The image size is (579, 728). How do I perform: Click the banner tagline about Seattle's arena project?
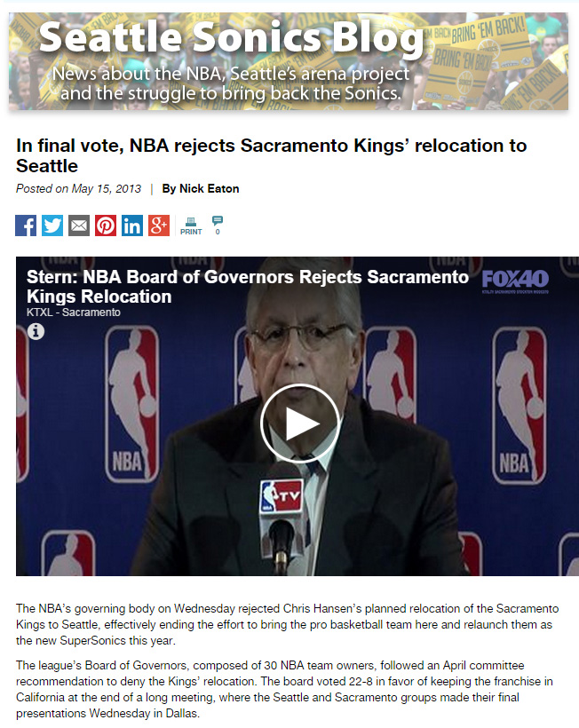[x=231, y=83]
